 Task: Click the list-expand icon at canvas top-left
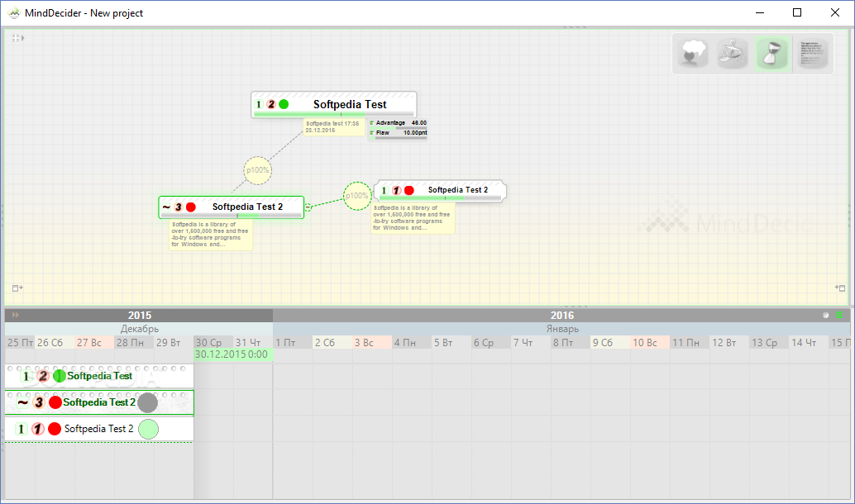pos(17,38)
